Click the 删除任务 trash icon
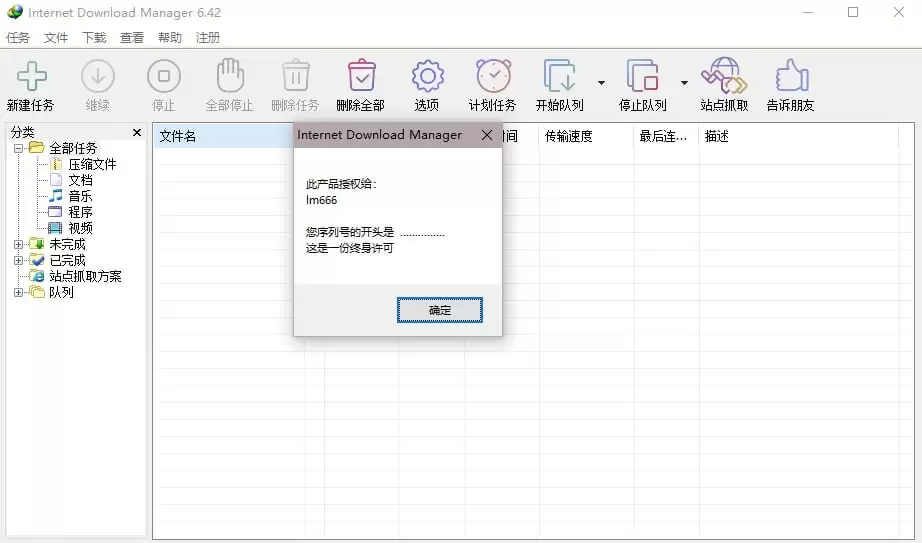The width and height of the screenshot is (922, 543). coord(296,75)
